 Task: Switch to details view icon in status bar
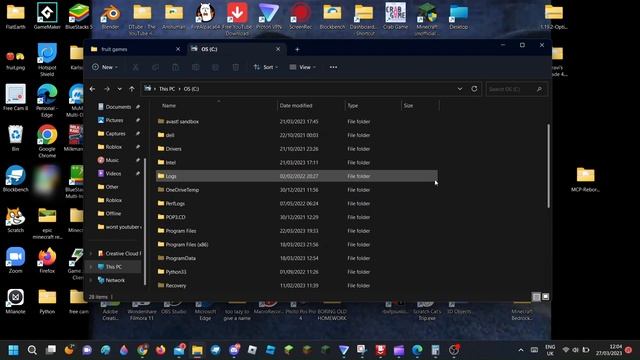(x=536, y=297)
